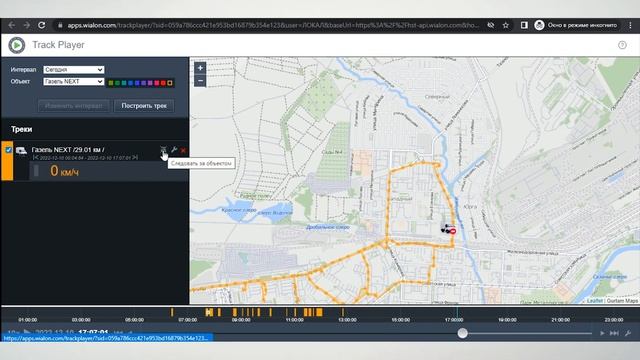The height and width of the screenshot is (360, 640).
Task: Zoom out the map with minus button
Action: coord(200,81)
